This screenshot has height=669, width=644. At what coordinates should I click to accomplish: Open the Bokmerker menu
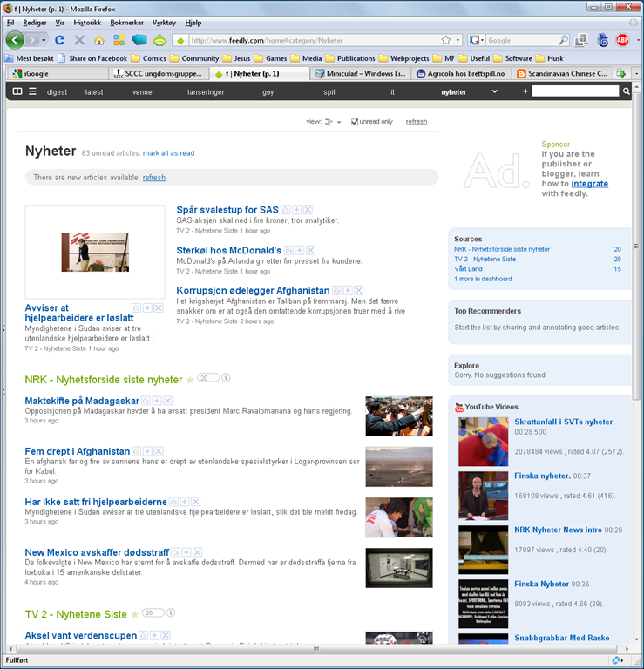tap(126, 23)
